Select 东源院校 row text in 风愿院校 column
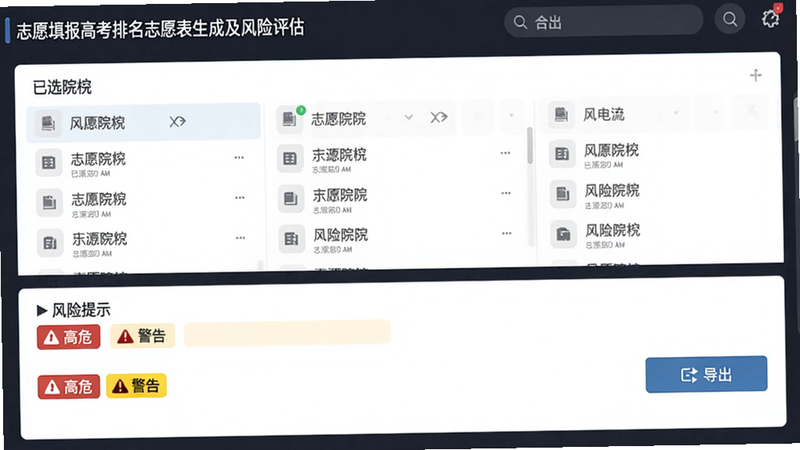The width and height of the screenshot is (800, 450). click(x=99, y=239)
